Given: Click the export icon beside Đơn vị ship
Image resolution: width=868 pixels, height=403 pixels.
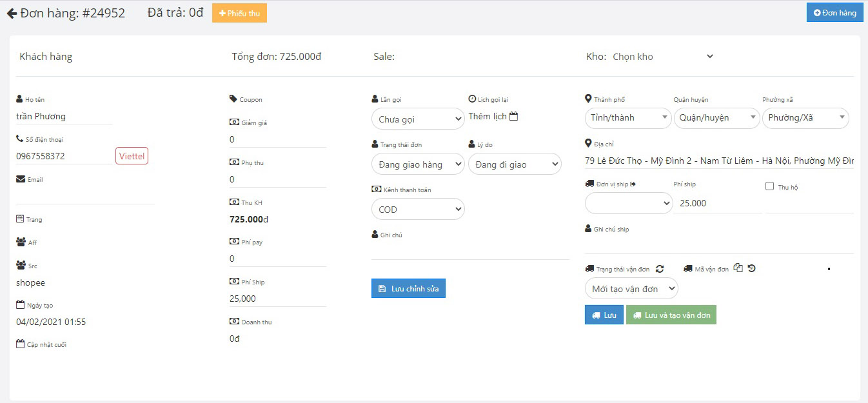Looking at the screenshot, I should (x=633, y=184).
